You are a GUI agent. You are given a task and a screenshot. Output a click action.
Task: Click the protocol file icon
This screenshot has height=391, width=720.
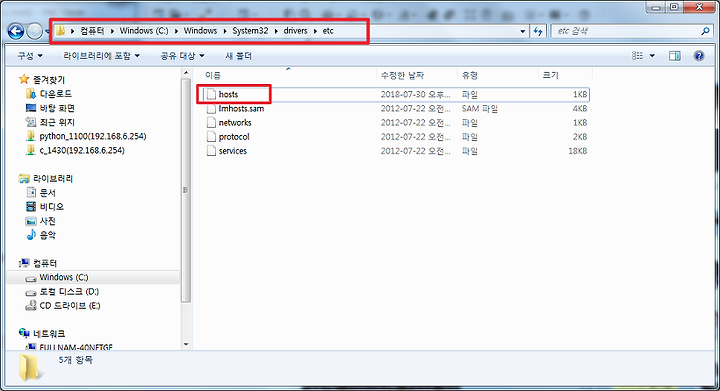click(x=211, y=137)
